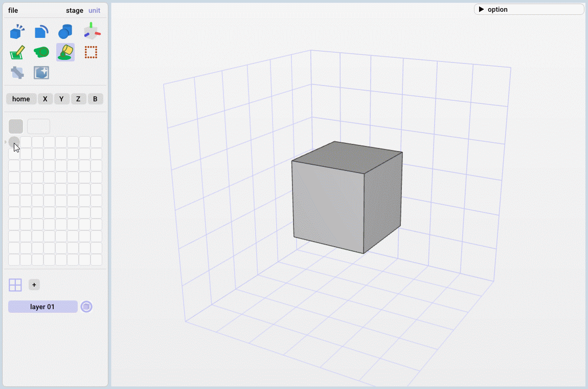View along the Y axis

click(x=61, y=99)
